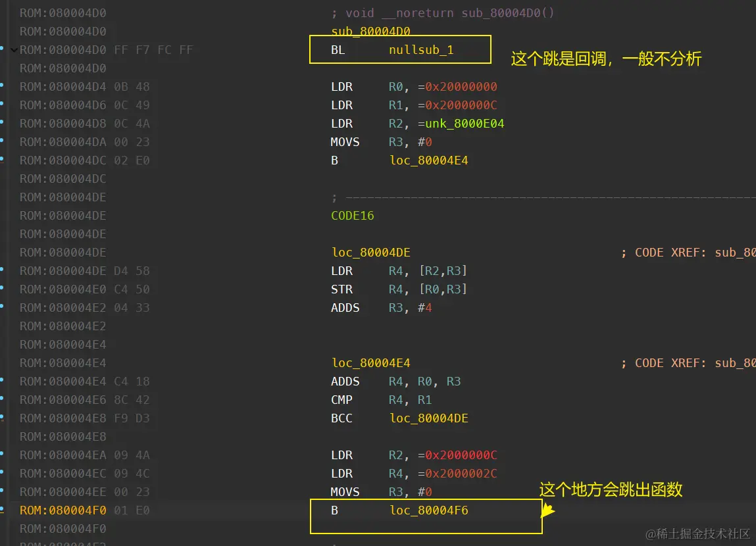
Task: Click CMP R4, R1 instruction
Action: (x=382, y=399)
